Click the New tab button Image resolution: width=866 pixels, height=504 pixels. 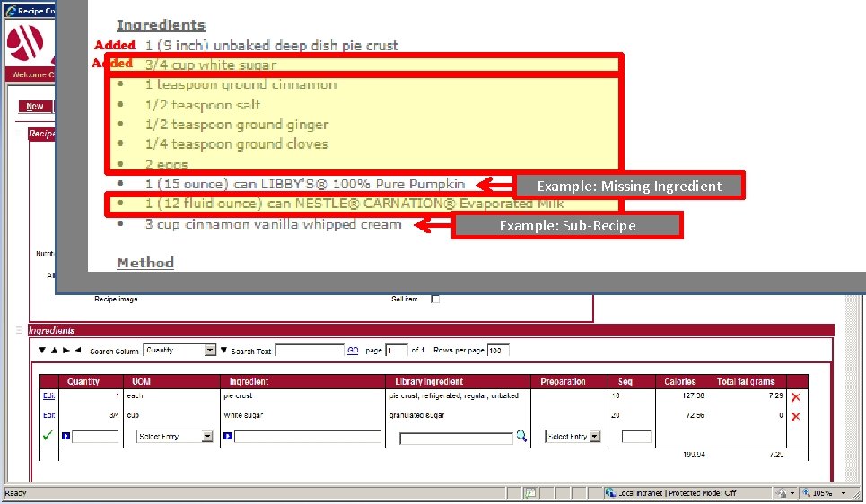(35, 107)
